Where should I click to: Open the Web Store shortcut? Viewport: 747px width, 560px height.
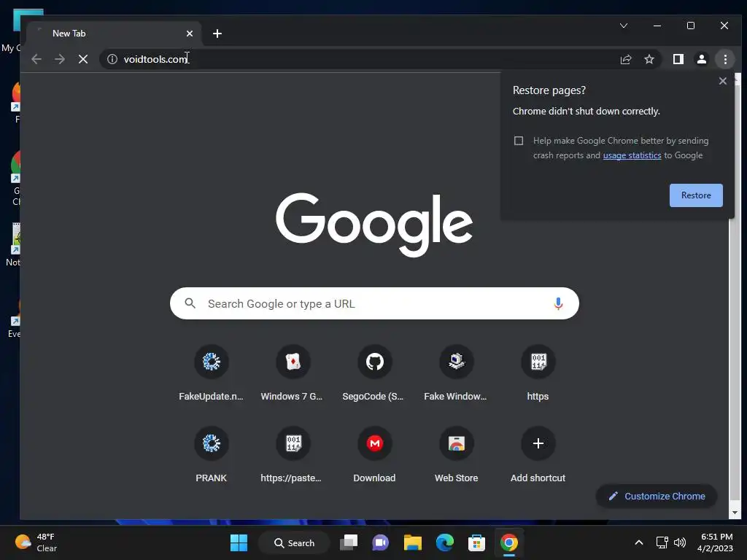[x=456, y=455]
